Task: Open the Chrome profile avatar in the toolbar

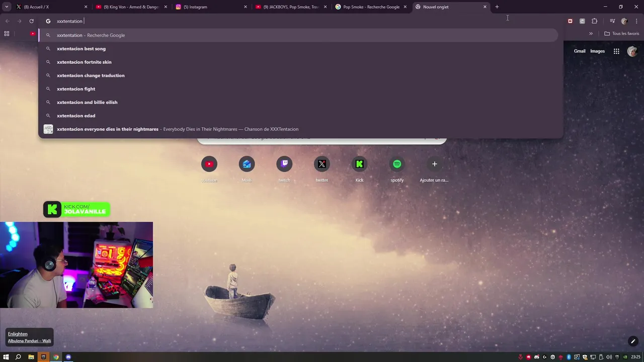Action: [x=624, y=21]
